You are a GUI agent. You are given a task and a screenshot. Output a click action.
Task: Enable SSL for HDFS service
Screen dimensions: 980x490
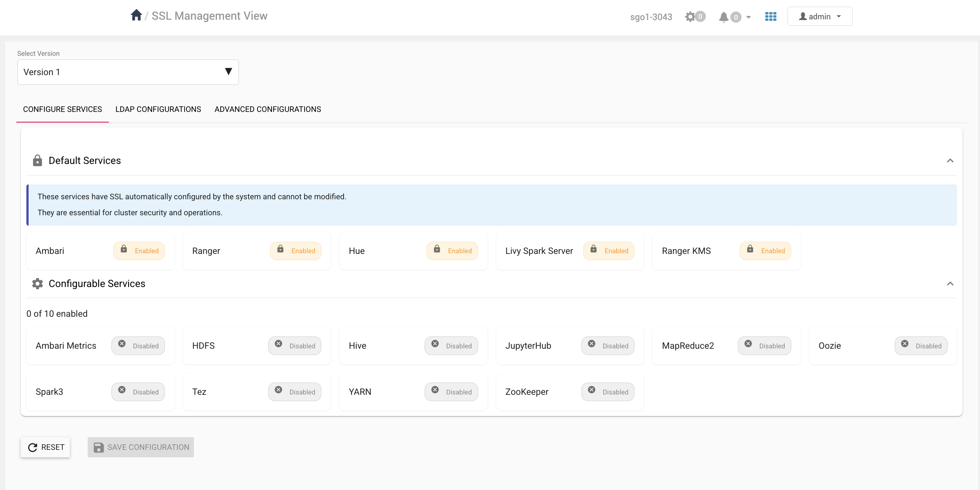tap(295, 346)
